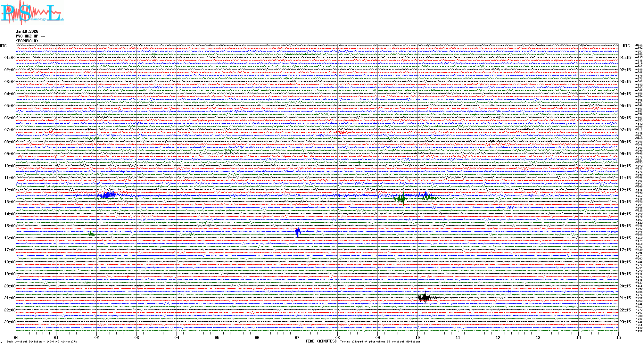Click the right UTC axis header
The image size is (644, 346).
(x=626, y=46)
